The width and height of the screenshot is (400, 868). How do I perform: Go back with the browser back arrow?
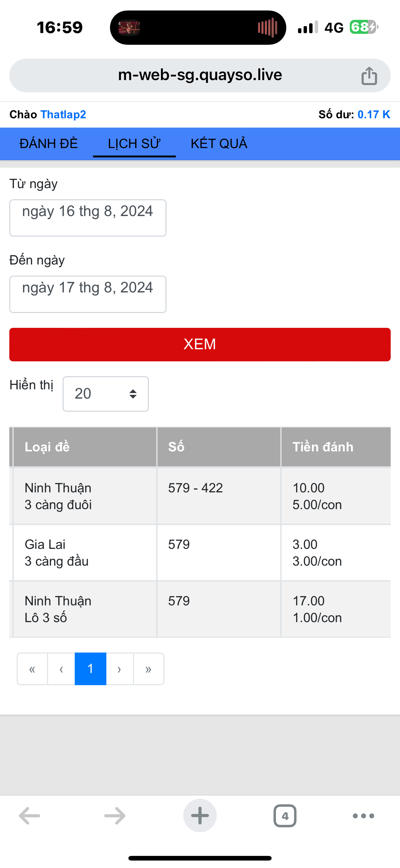30,816
